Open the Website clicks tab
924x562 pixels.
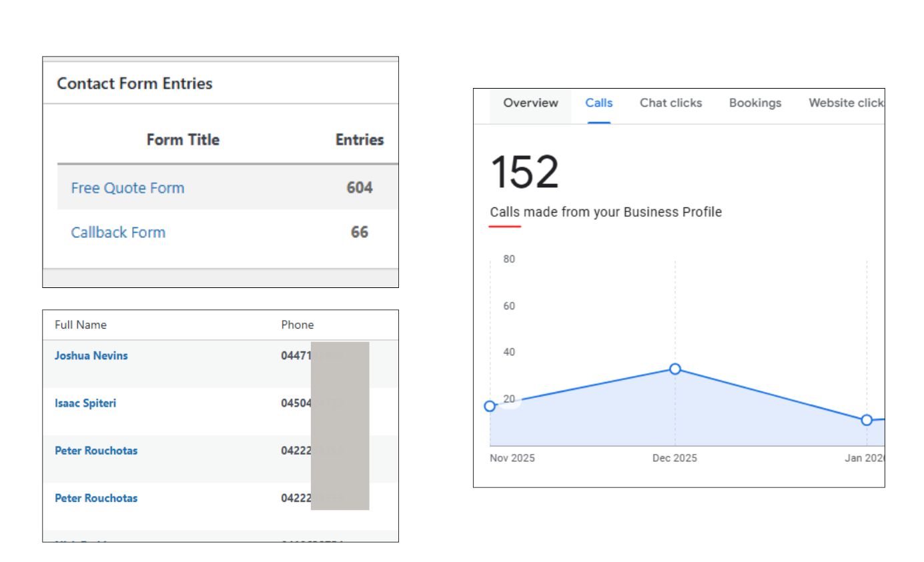[845, 103]
